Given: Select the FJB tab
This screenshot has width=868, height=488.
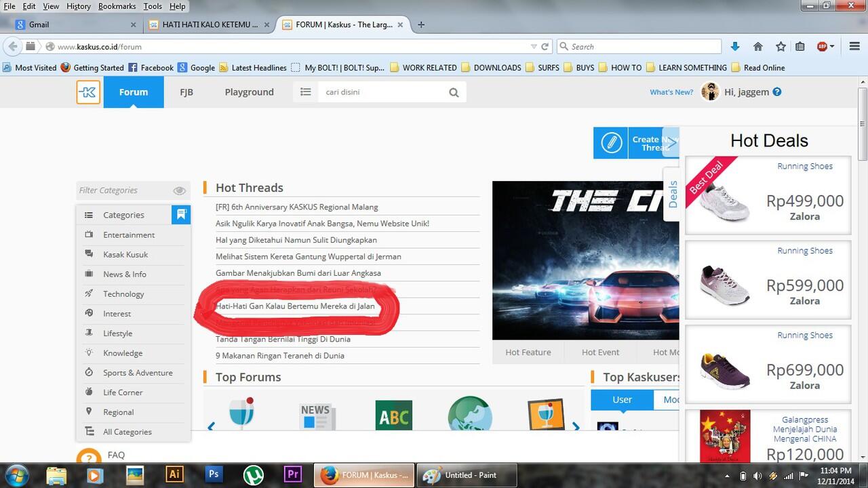Looking at the screenshot, I should (x=186, y=92).
